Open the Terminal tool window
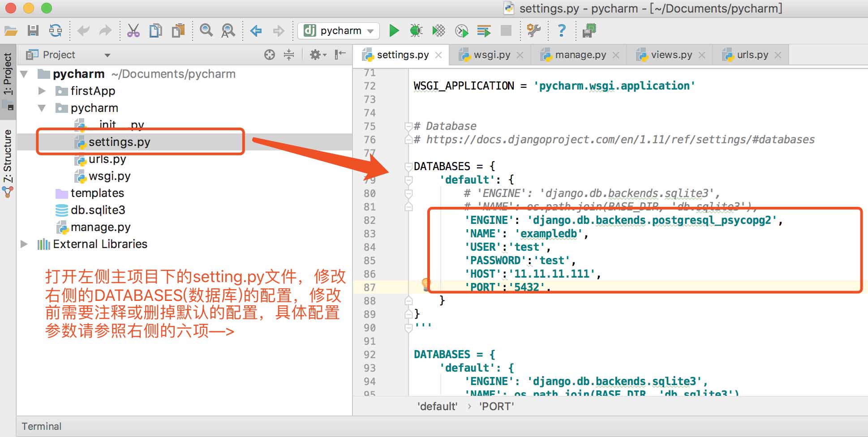Image resolution: width=868 pixels, height=437 pixels. (42, 426)
